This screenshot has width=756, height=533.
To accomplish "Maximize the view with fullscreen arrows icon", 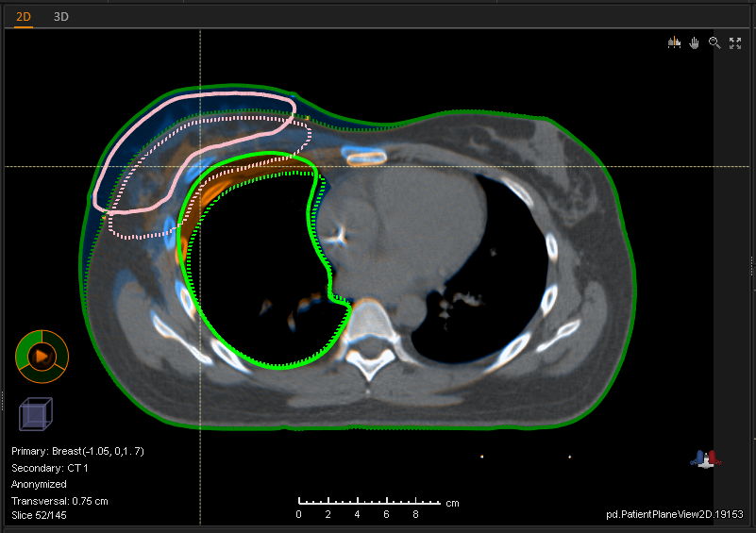I will click(735, 43).
